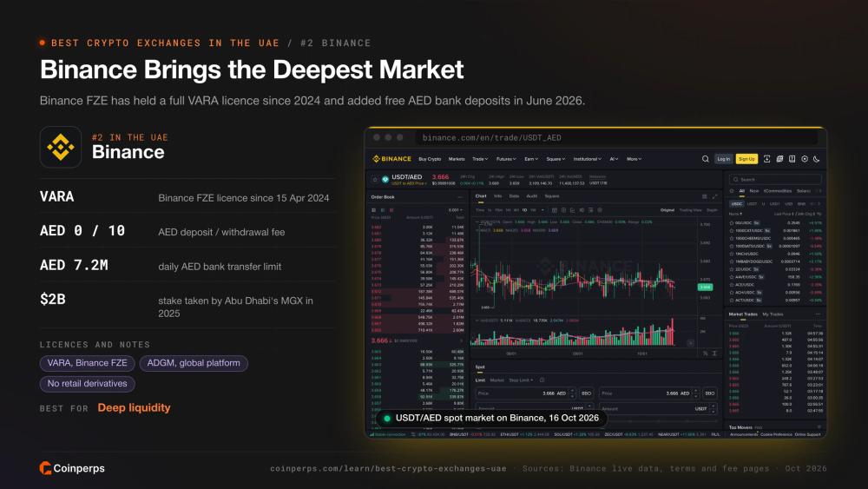Screen dimensions: 868x489
Task: Switch to the Info tab above the chart
Action: [x=497, y=196]
